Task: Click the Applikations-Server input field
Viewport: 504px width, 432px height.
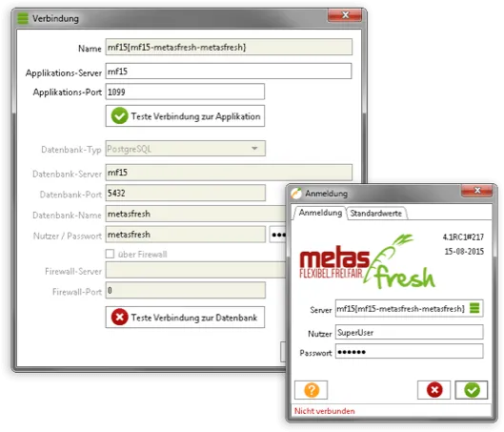Action: pos(229,72)
